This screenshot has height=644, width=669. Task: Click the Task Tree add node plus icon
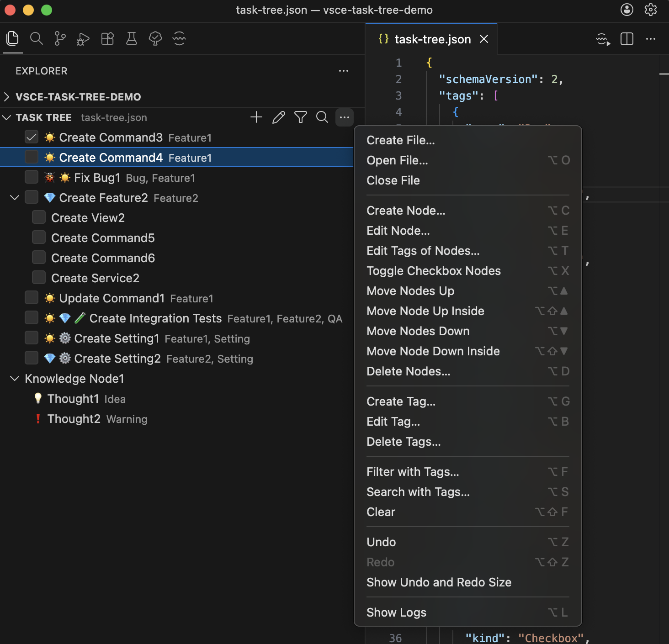tap(256, 117)
